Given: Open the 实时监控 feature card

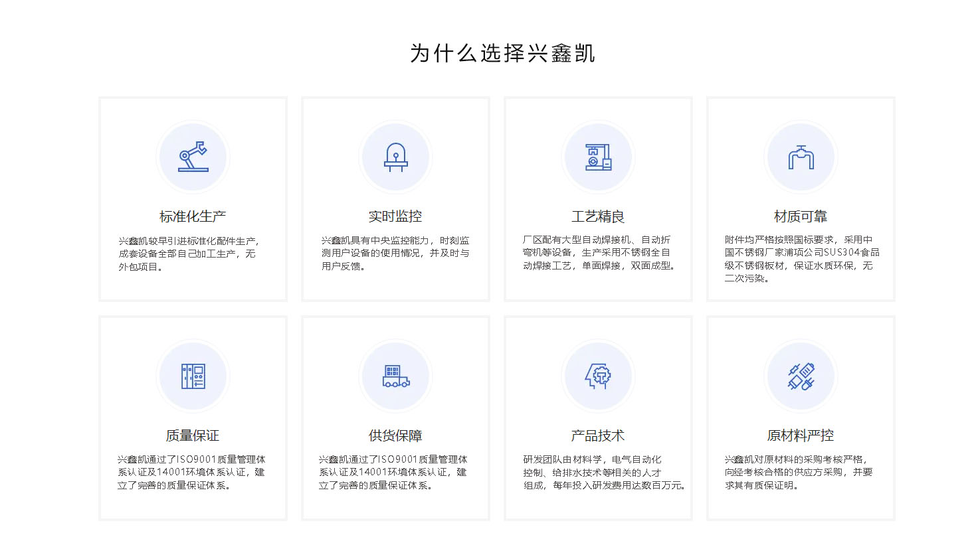Looking at the screenshot, I should (x=395, y=198).
